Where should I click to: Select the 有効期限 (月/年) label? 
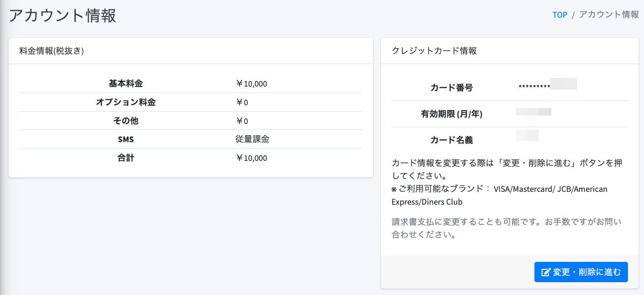[451, 114]
